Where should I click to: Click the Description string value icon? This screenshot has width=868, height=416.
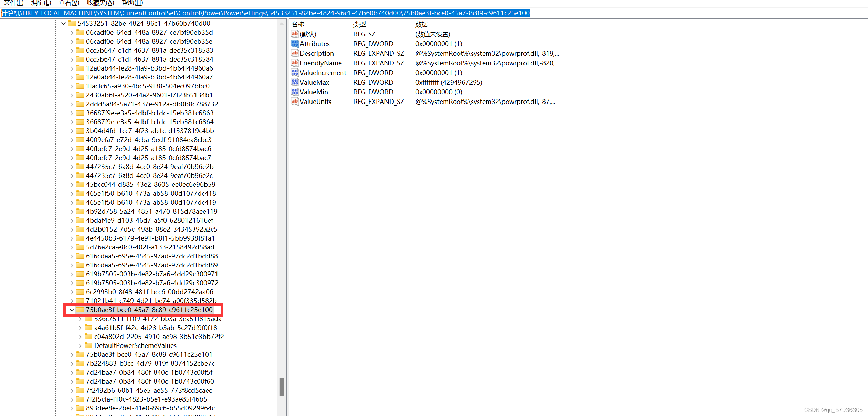pyautogui.click(x=295, y=53)
